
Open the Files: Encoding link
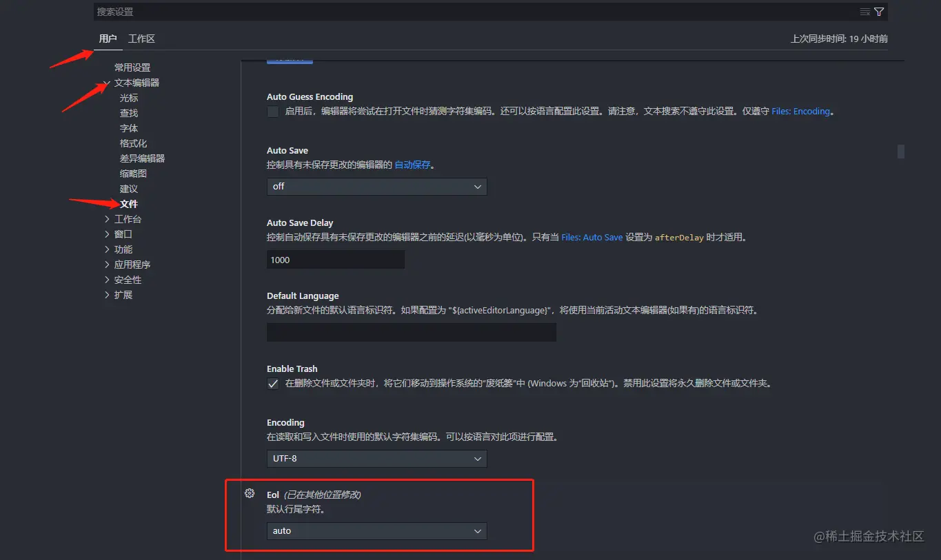point(800,111)
